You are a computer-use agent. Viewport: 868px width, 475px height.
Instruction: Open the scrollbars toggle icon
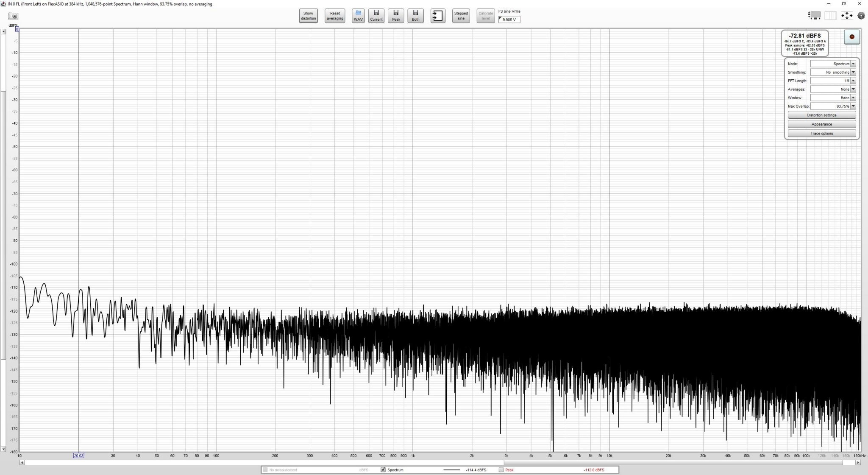(815, 16)
